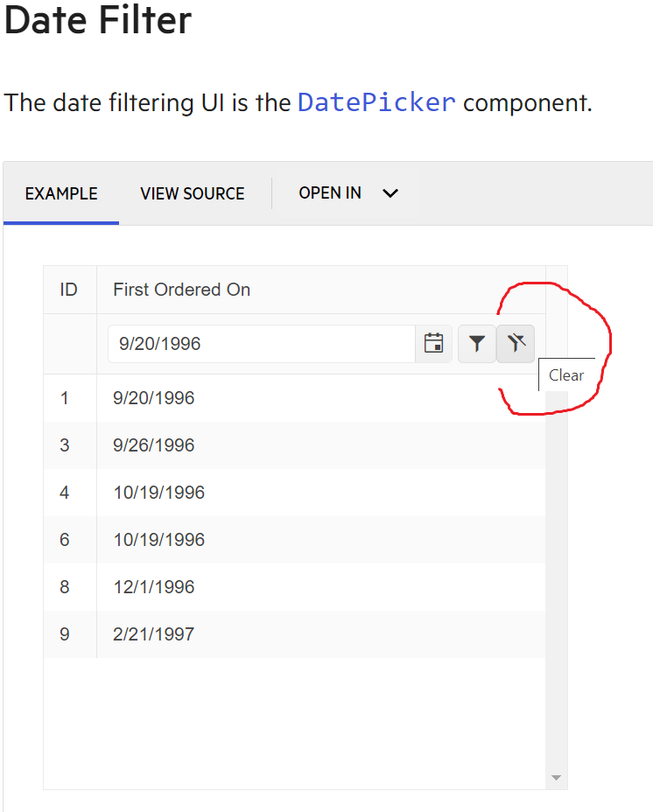
Task: Click the Clear tooltip button
Action: [x=565, y=374]
